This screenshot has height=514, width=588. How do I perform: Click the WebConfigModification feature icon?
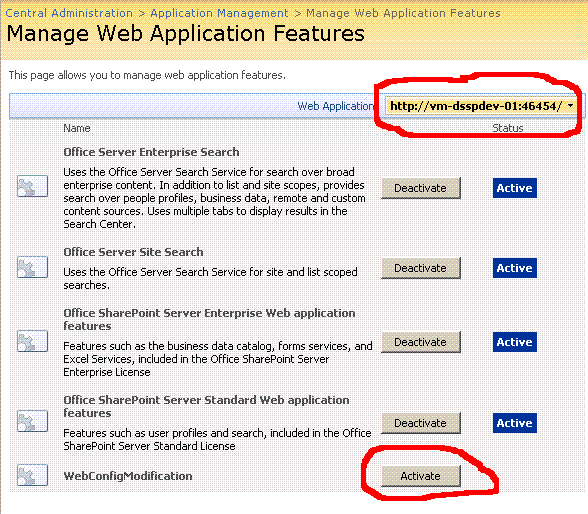click(32, 475)
